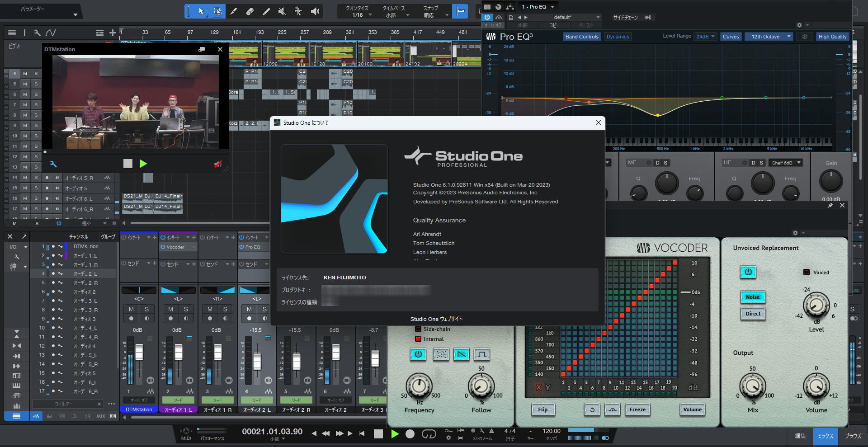This screenshot has height=447, width=868.
Task: Click the フィルター filter field in the channel list
Action: pyautogui.click(x=68, y=404)
